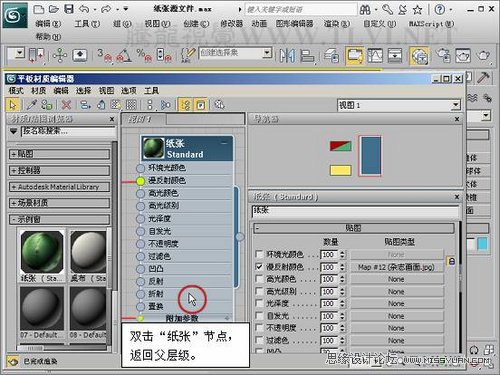This screenshot has height=375, width=500.
Task: Open the 材质 menu in Slate editor
Action: pyautogui.click(x=38, y=91)
